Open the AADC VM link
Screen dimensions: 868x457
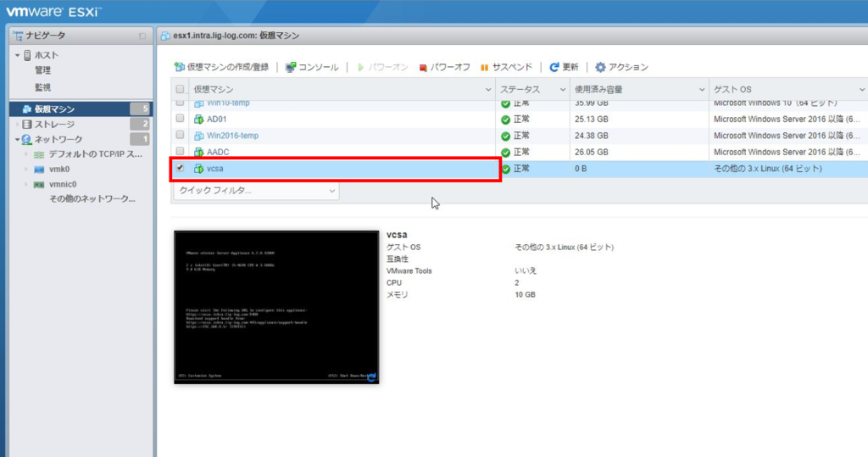218,152
